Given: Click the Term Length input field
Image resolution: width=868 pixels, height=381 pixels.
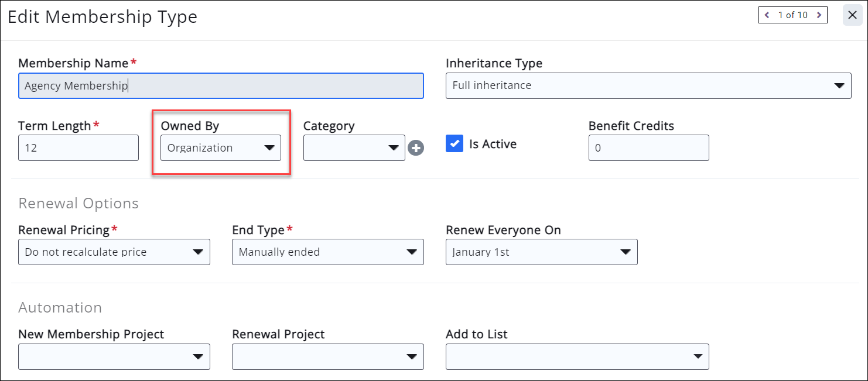Looking at the screenshot, I should [78, 148].
